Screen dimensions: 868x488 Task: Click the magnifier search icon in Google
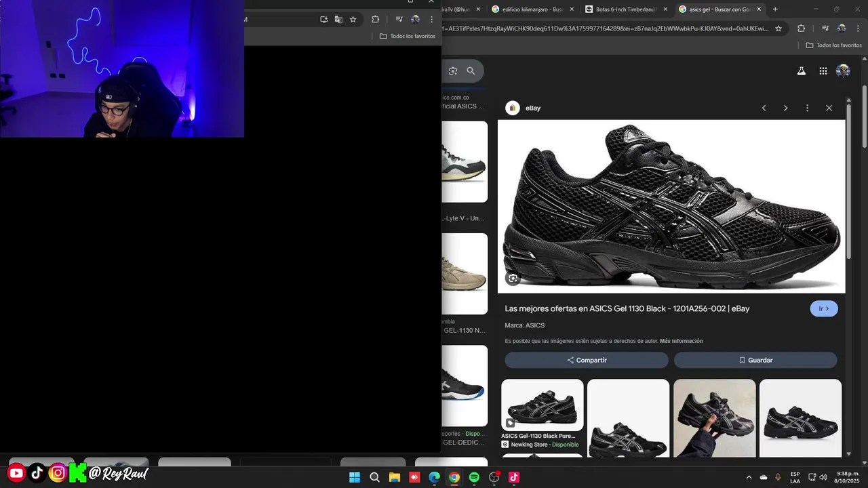tap(471, 70)
